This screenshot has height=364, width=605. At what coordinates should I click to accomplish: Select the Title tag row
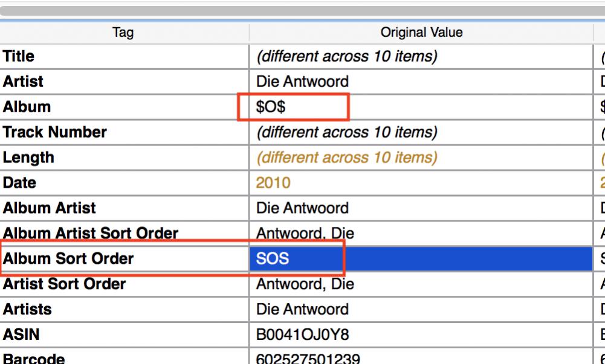(19, 57)
